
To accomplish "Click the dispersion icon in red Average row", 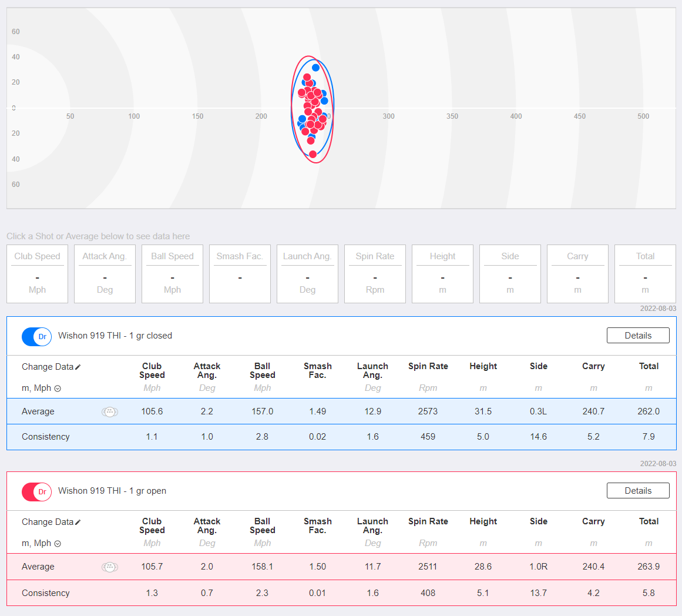I will [110, 567].
